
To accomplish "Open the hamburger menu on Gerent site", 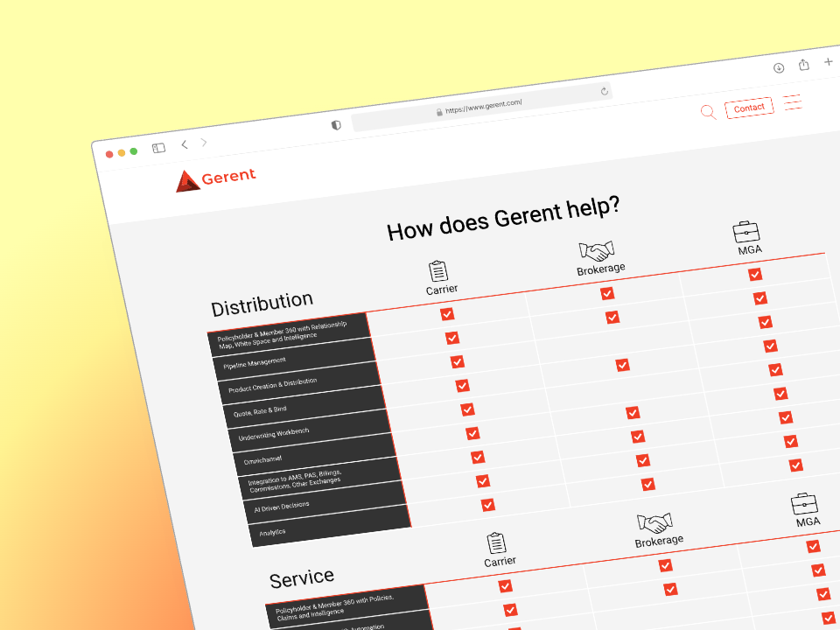I will (x=793, y=102).
